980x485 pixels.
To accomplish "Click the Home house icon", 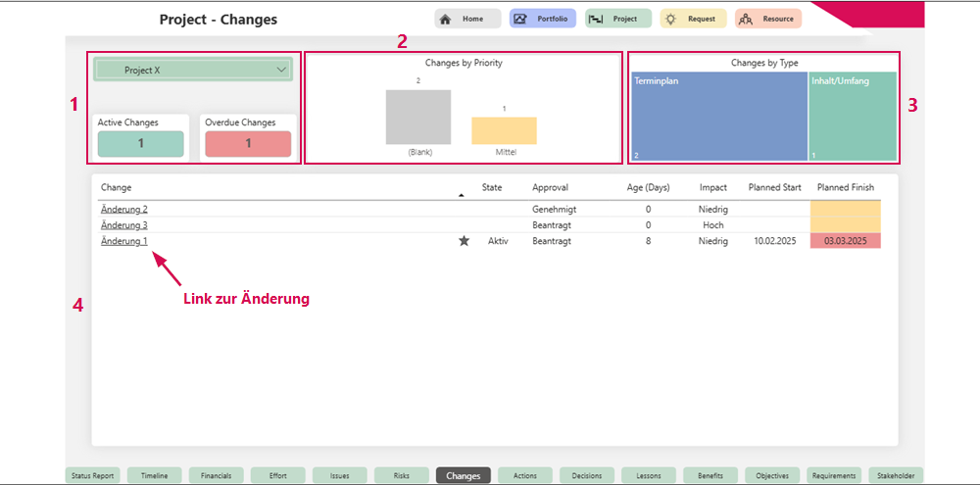I will [445, 19].
